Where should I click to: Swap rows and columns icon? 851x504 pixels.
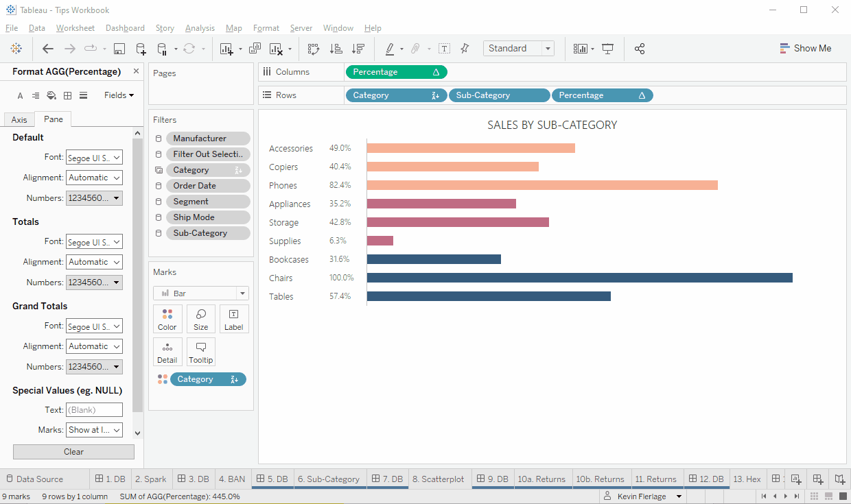[x=314, y=49]
